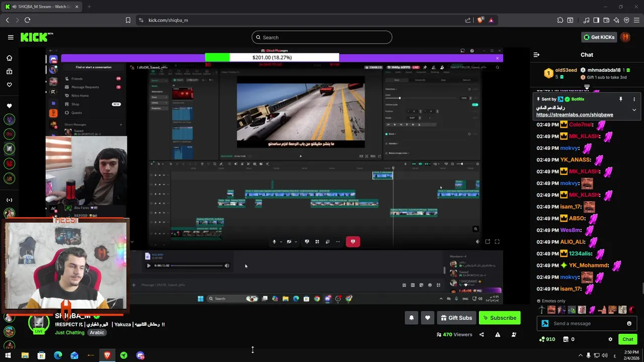
Task: Open three-dot options on the pinned message
Action: pos(634,99)
